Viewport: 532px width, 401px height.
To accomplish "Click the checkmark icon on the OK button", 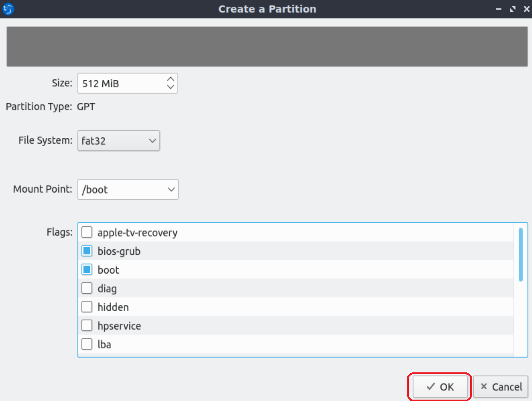I will 430,387.
